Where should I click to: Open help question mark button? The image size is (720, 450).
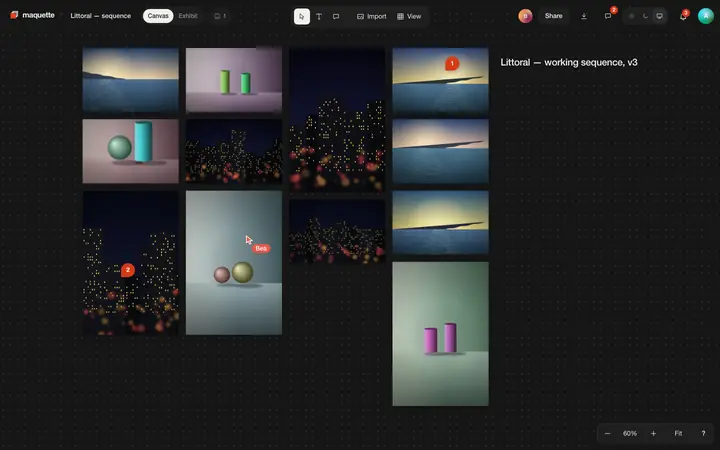pos(703,433)
